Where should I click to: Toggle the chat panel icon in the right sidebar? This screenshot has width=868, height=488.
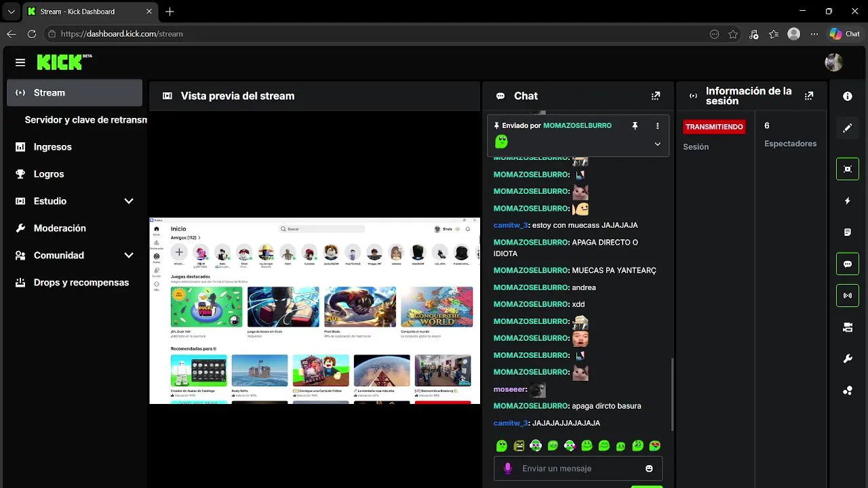(848, 264)
